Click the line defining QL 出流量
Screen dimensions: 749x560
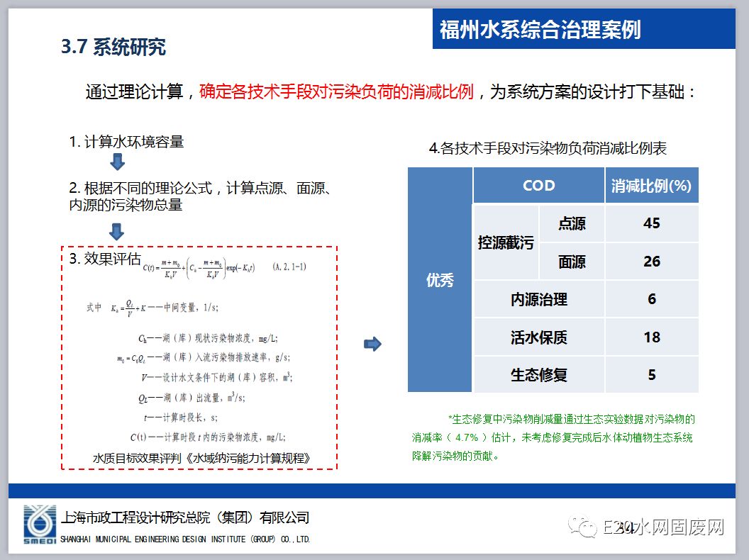click(x=192, y=397)
